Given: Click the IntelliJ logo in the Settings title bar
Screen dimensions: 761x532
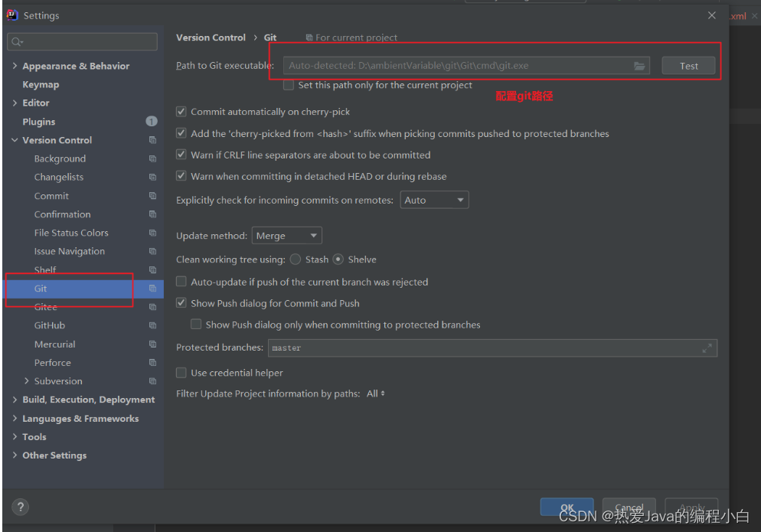Looking at the screenshot, I should pos(12,15).
